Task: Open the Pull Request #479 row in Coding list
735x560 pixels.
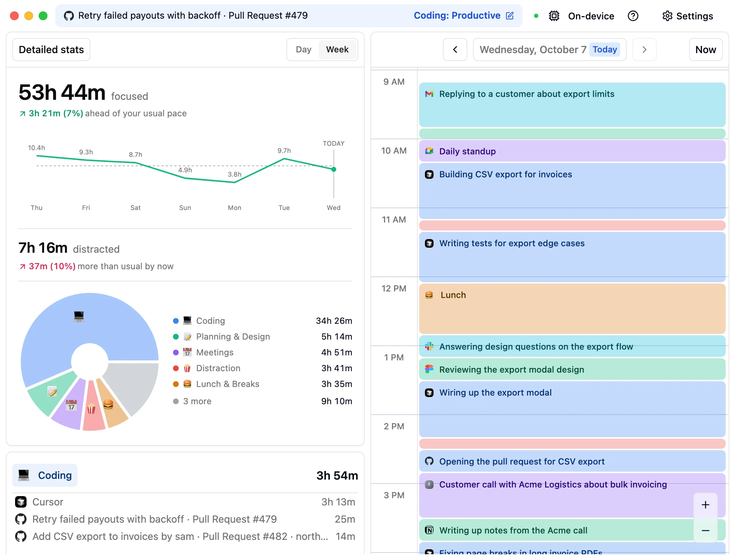Action: tap(185, 519)
